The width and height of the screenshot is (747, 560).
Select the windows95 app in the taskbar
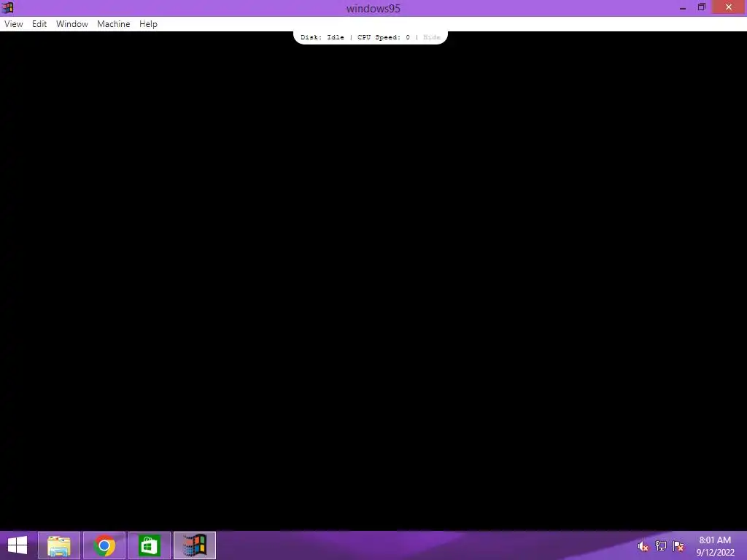coord(195,545)
